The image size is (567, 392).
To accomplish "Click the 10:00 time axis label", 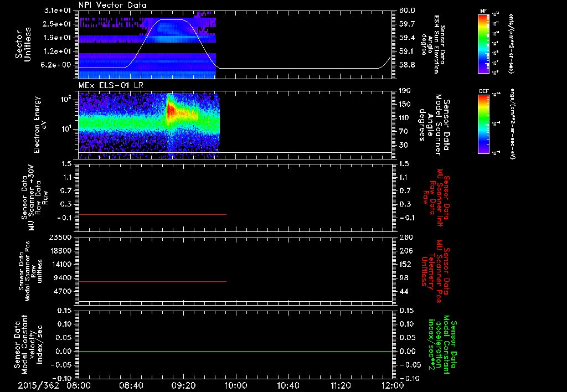I will click(236, 385).
